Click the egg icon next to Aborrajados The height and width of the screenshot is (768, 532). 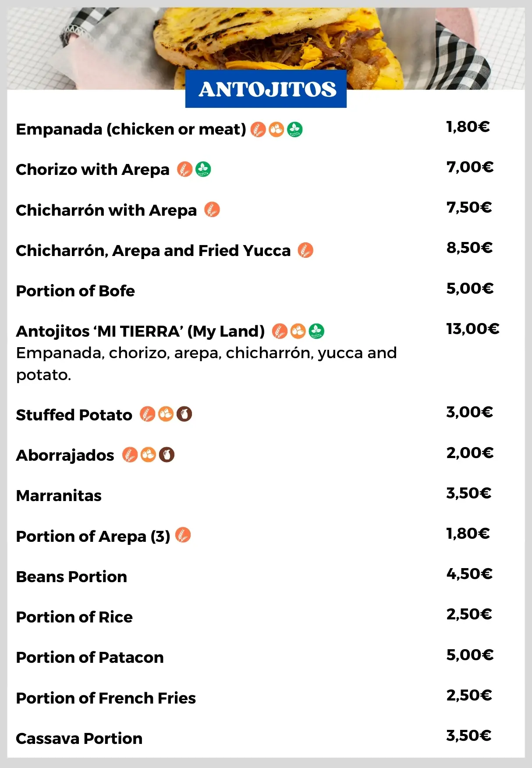point(148,455)
